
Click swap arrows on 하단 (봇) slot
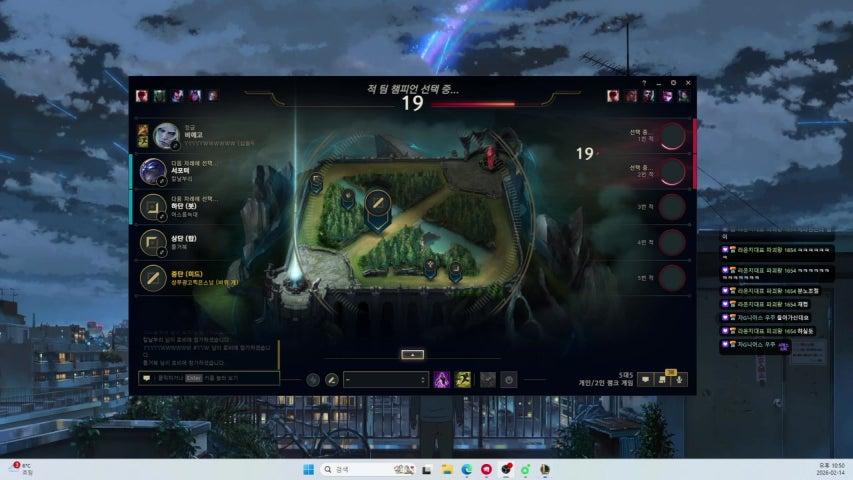pos(162,217)
